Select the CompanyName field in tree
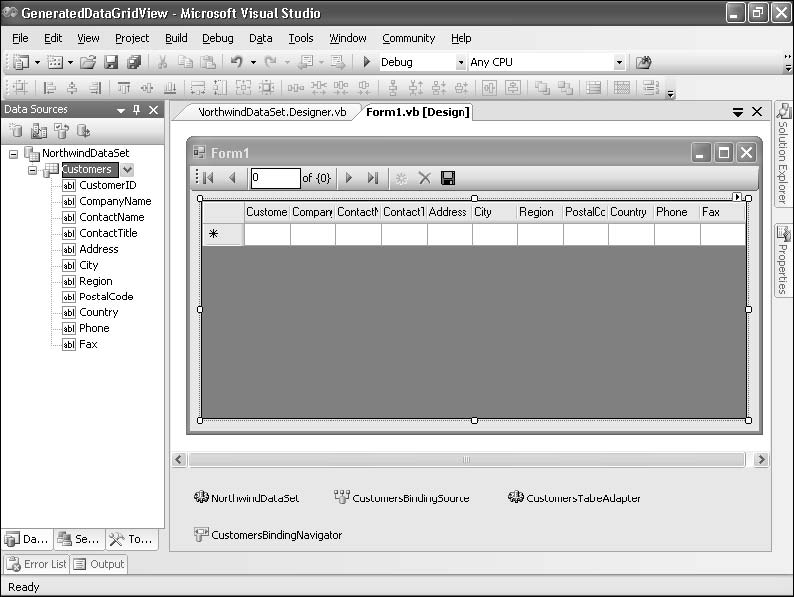Screen dimensions: 794x597 pos(115,201)
